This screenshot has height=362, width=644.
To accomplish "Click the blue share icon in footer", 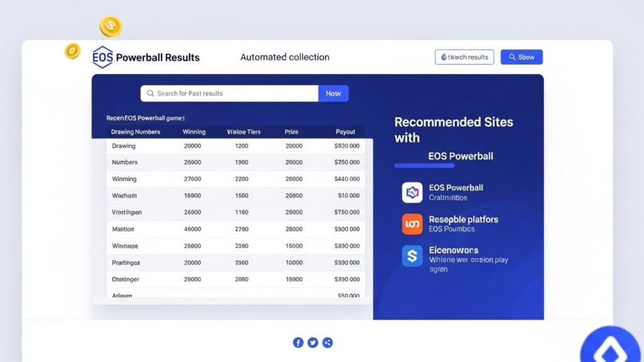I will (328, 343).
